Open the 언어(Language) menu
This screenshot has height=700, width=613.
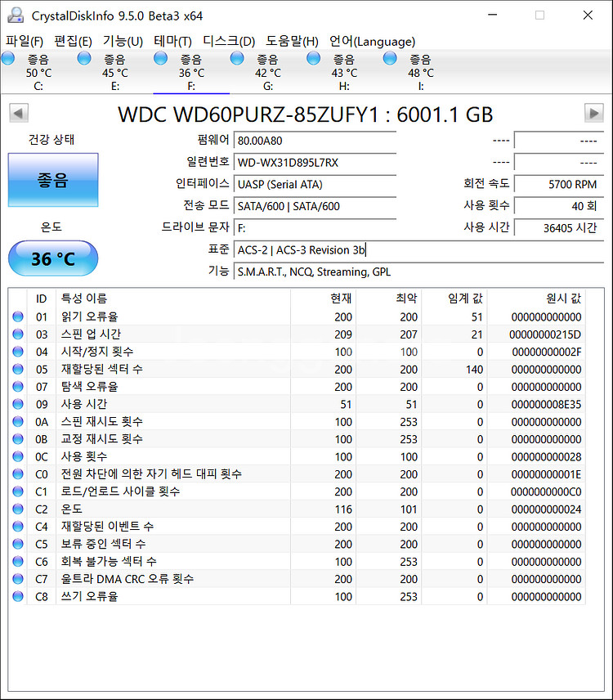372,42
